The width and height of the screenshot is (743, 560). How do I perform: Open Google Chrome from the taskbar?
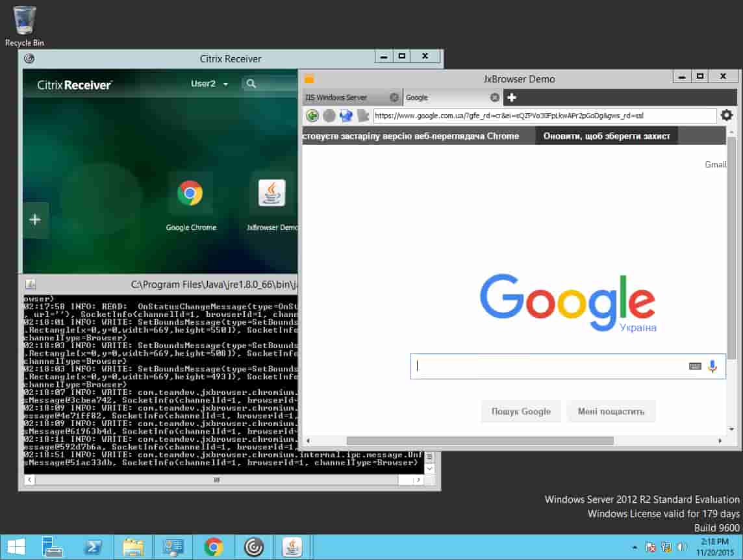click(214, 547)
